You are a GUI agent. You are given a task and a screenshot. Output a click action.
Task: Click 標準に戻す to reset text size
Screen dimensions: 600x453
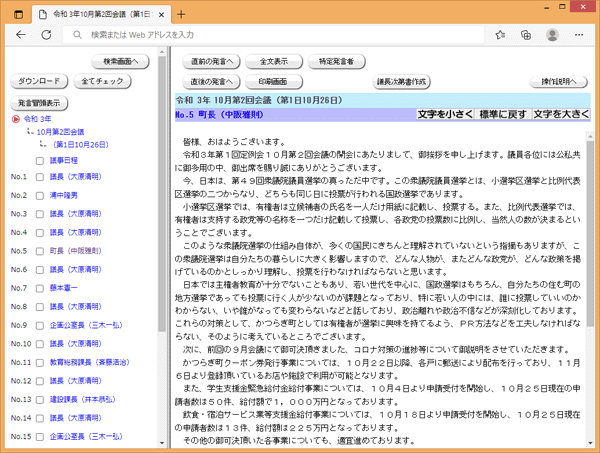(x=503, y=114)
